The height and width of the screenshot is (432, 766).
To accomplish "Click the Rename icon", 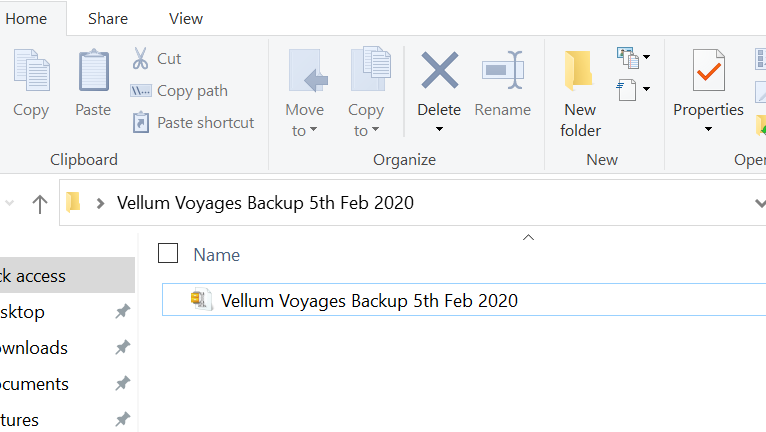I will 503,70.
